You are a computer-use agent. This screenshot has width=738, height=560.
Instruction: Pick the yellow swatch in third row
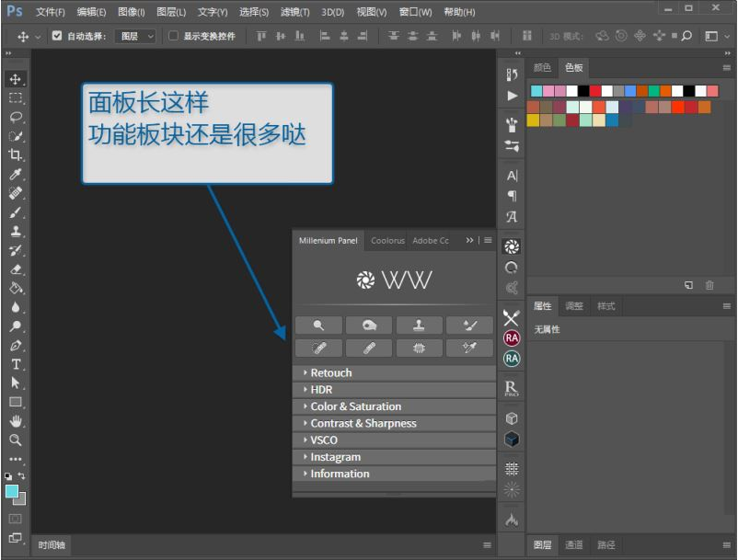tap(533, 120)
